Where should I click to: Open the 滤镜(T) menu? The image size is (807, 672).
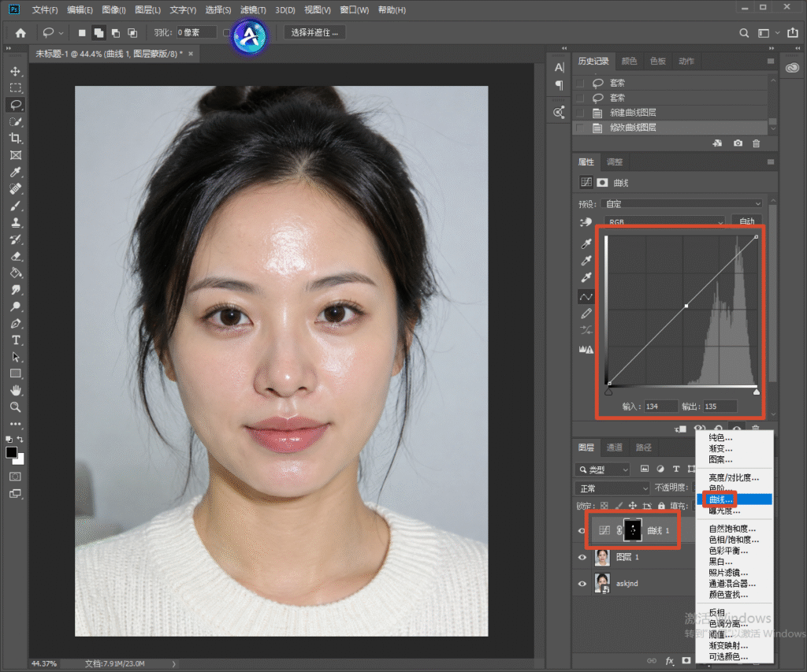(x=253, y=9)
